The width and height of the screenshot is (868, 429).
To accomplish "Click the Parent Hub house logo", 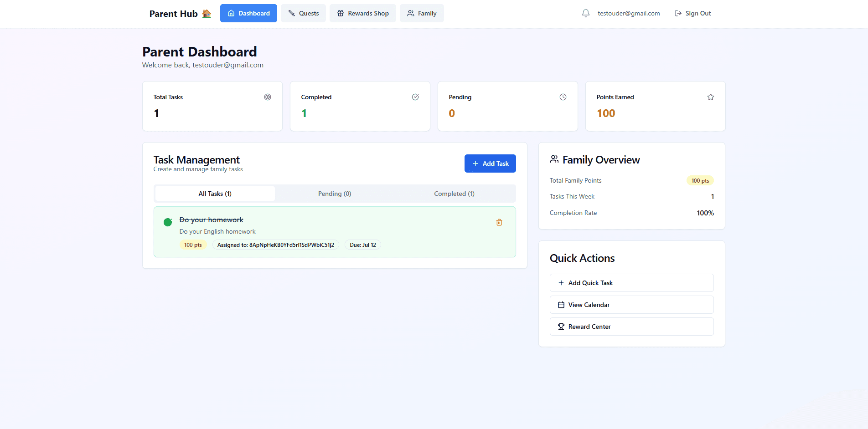I will [207, 14].
